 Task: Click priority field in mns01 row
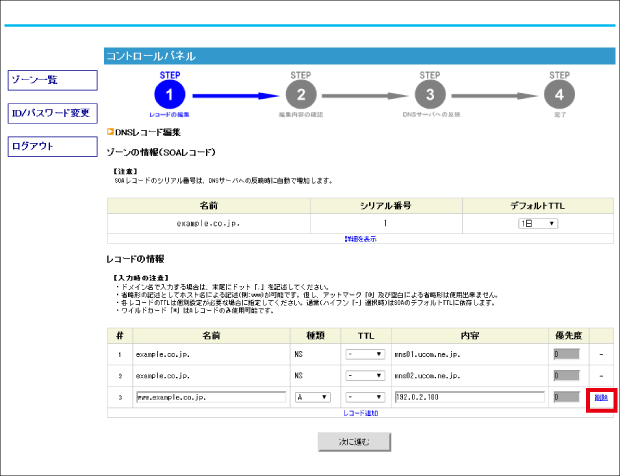coord(567,354)
